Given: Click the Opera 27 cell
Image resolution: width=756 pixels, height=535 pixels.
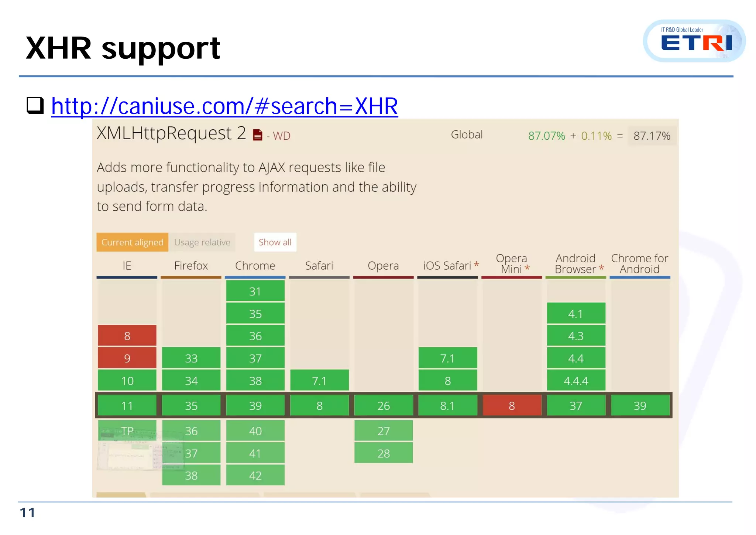Looking at the screenshot, I should [x=384, y=431].
